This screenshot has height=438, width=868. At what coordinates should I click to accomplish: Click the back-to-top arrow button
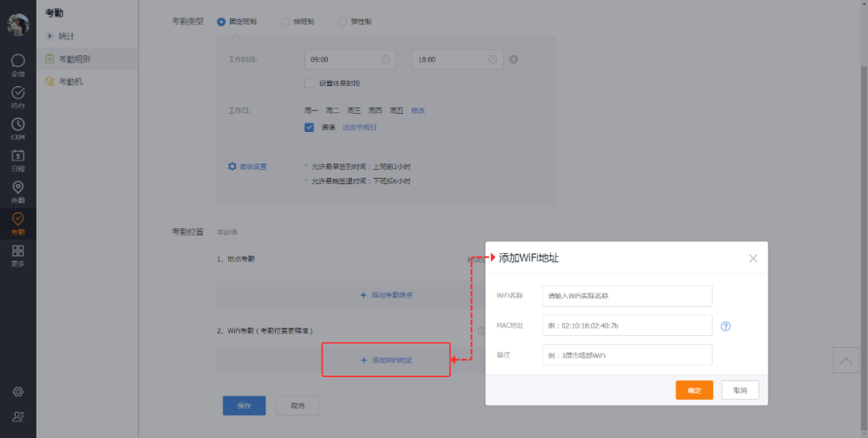point(845,360)
